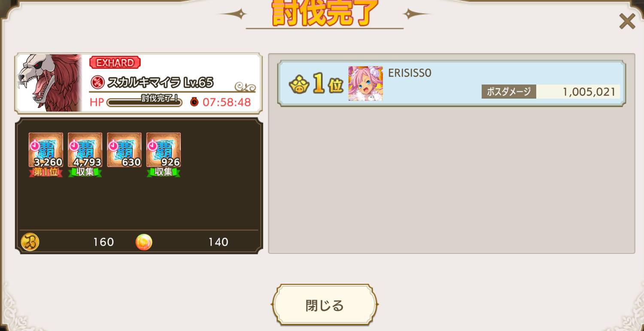644x331 pixels.
Task: Click the fire element icon beside boss name
Action: pyautogui.click(x=97, y=82)
